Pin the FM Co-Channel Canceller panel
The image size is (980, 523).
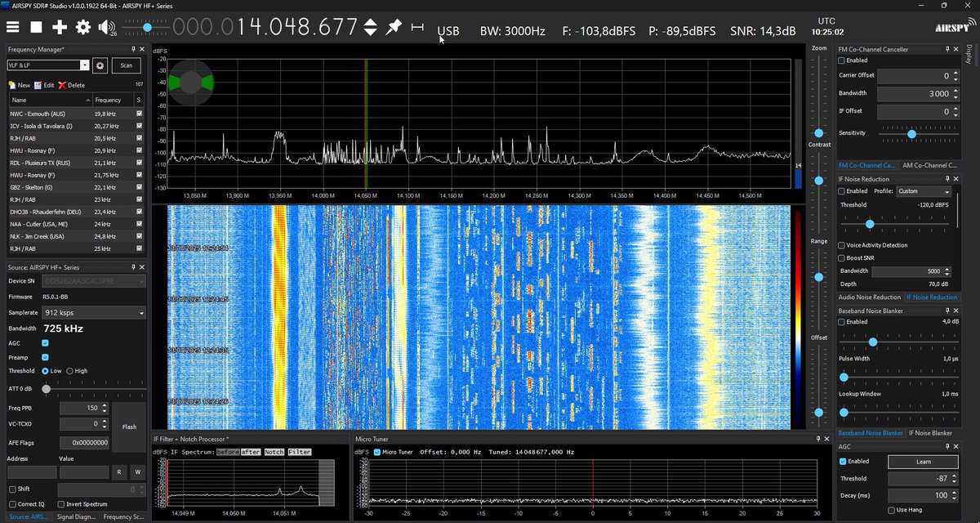point(947,49)
